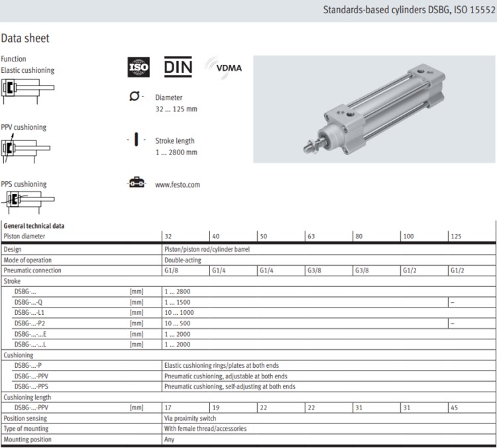Click the cylinder product photo
497x448 pixels.
click(374, 109)
